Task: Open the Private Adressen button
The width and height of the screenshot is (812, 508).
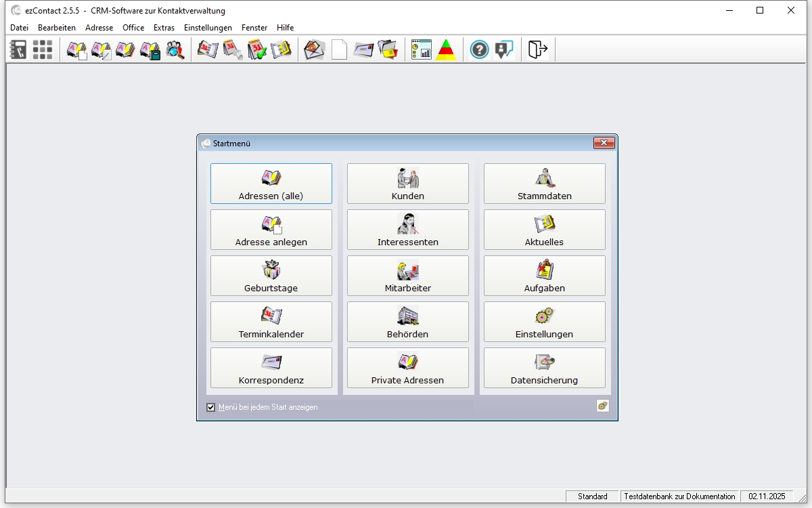Action: click(x=408, y=368)
